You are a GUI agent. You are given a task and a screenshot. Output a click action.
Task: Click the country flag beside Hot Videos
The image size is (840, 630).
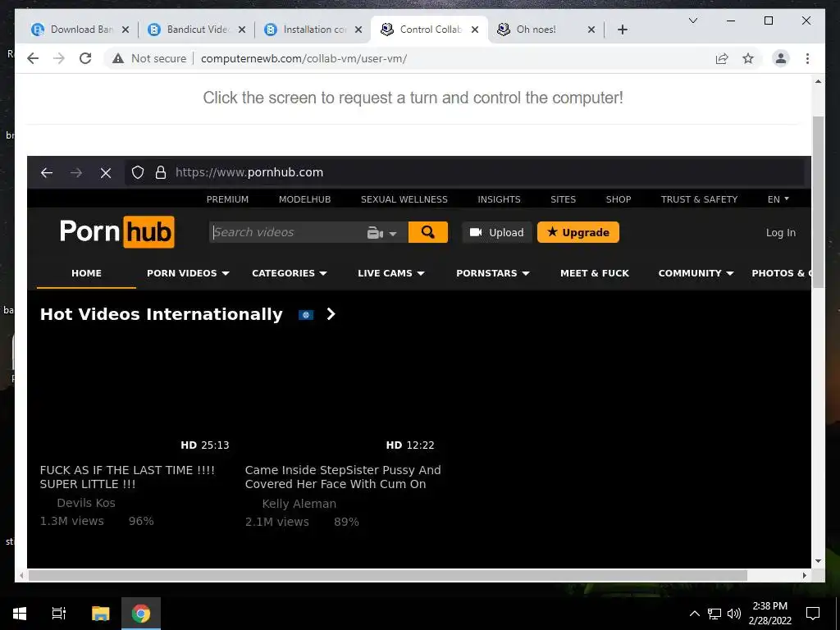coord(306,315)
